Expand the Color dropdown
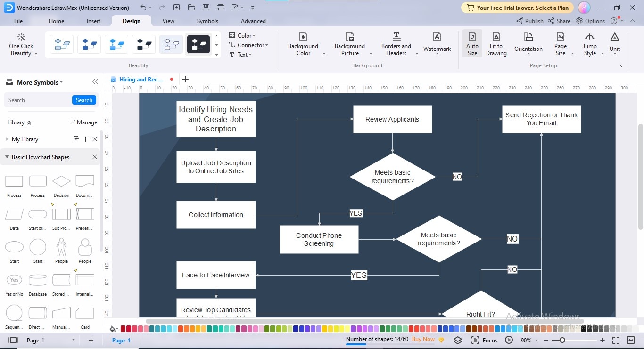 click(242, 35)
